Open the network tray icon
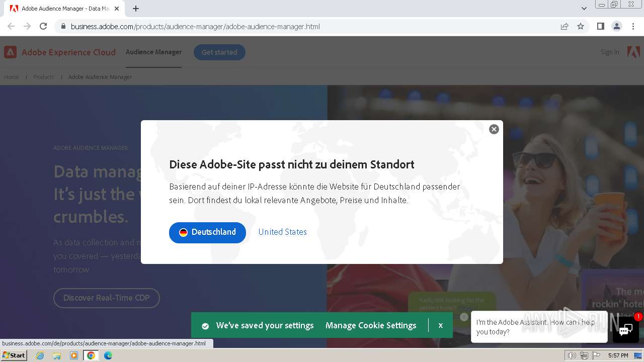644x362 pixels. tap(584, 355)
